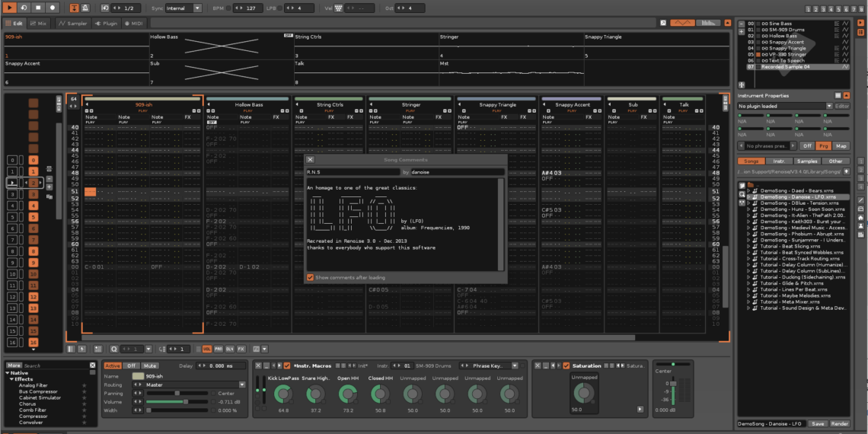Click the VOL column toggle icon
This screenshot has width=868, height=434.
click(x=206, y=349)
